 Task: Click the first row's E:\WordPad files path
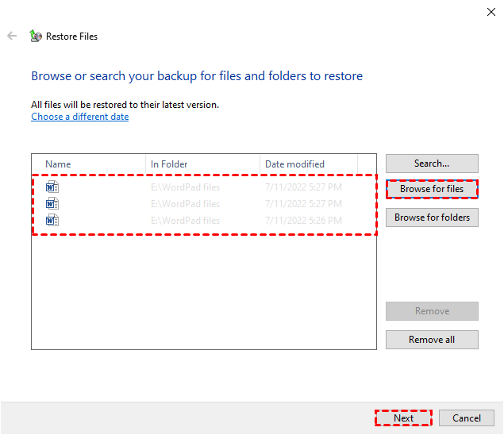click(x=186, y=187)
